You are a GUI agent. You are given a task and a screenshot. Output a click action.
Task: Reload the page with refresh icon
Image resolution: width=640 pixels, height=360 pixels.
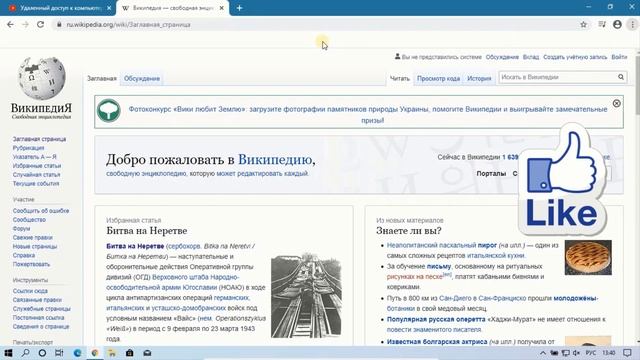pyautogui.click(x=40, y=24)
